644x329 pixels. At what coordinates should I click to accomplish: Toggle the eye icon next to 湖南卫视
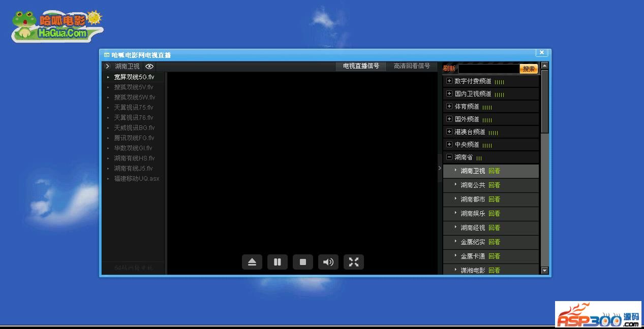tap(149, 67)
